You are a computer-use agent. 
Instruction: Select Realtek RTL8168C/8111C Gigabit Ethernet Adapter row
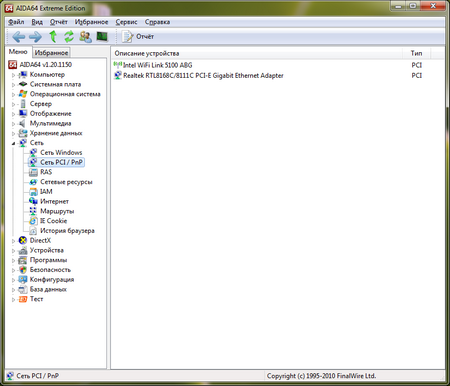point(278,75)
